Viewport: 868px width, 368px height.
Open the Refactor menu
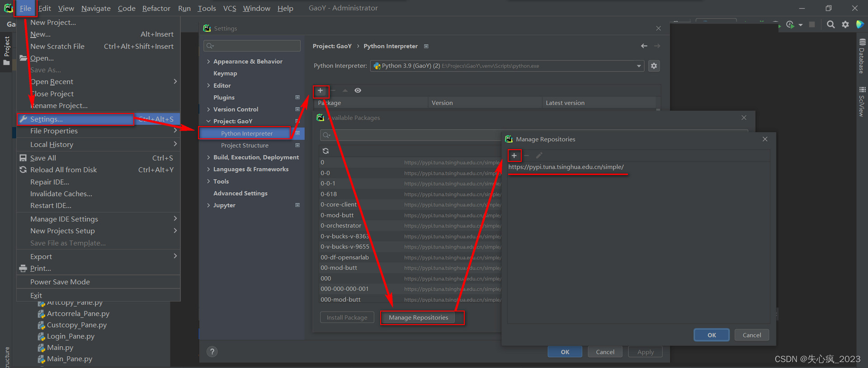tap(156, 8)
